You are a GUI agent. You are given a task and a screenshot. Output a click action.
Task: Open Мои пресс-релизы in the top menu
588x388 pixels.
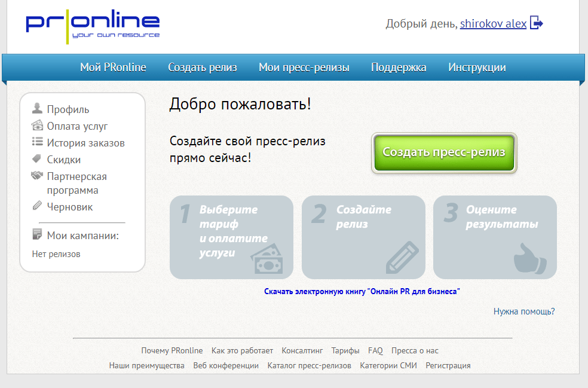[x=304, y=68]
